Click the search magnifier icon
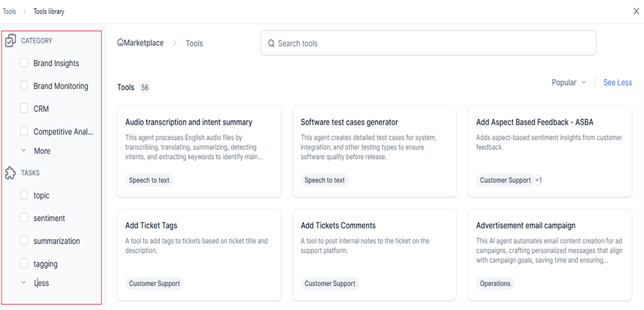Screen dimensions: 644x310 tap(271, 43)
